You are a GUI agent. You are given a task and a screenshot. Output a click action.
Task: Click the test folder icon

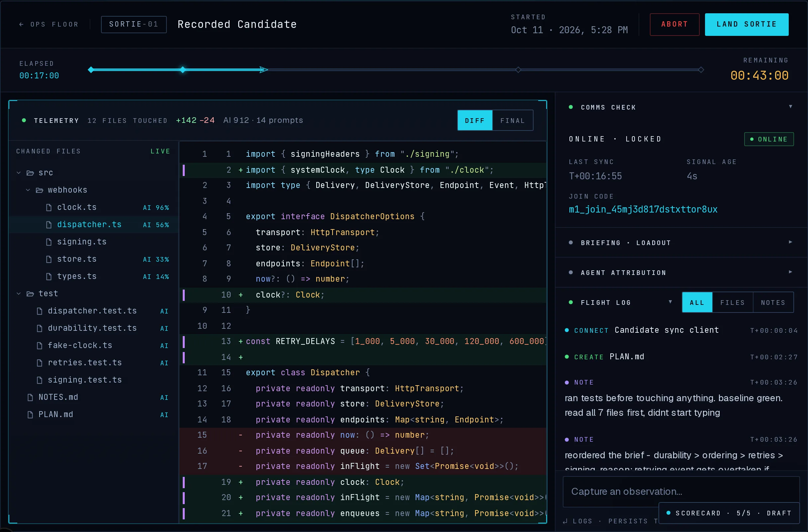(x=30, y=294)
